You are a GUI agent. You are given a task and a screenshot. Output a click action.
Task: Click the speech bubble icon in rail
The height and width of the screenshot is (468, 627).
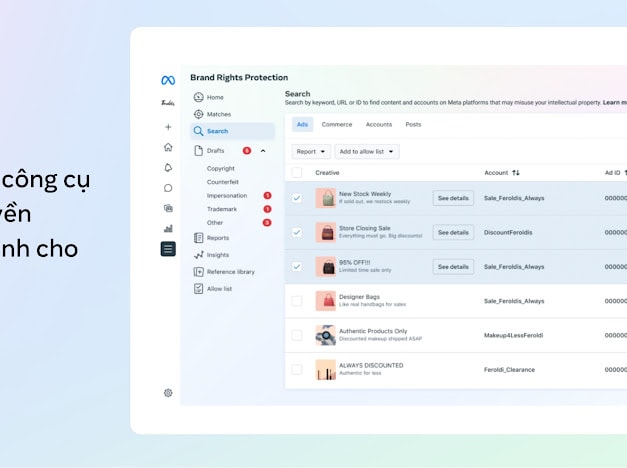[x=168, y=188]
